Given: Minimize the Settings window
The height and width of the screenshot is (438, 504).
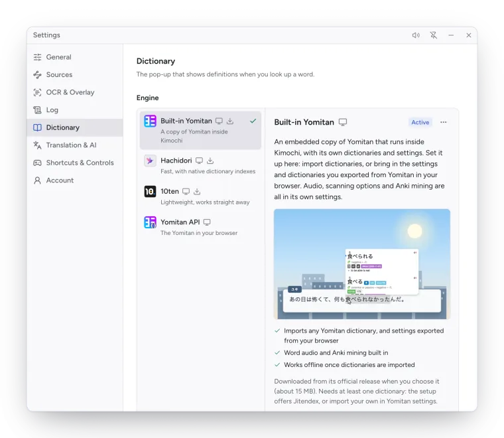Looking at the screenshot, I should click(x=451, y=35).
